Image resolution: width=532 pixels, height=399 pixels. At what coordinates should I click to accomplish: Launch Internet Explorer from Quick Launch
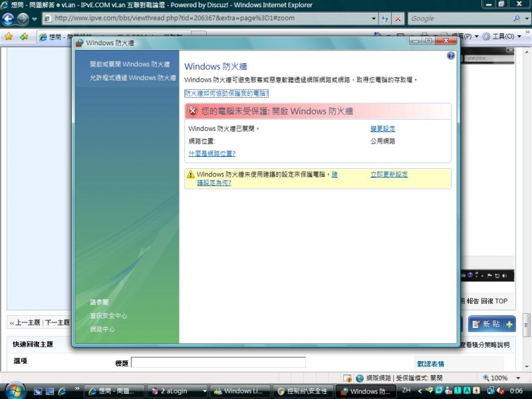pos(62,390)
